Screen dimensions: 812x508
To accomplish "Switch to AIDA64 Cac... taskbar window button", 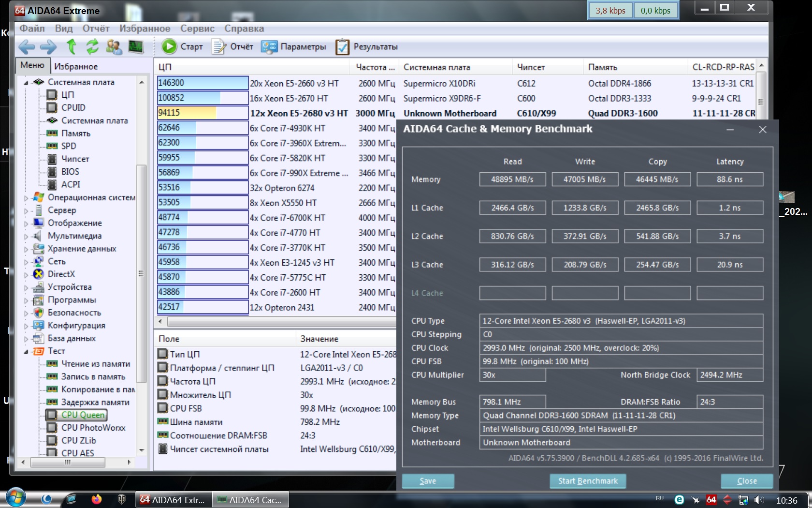I will pyautogui.click(x=250, y=500).
